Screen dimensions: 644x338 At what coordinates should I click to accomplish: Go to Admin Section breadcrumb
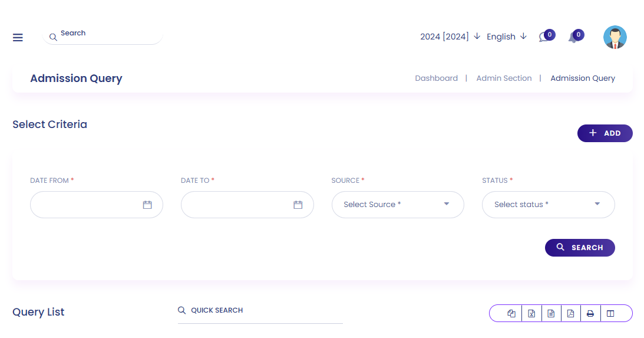[x=504, y=78]
